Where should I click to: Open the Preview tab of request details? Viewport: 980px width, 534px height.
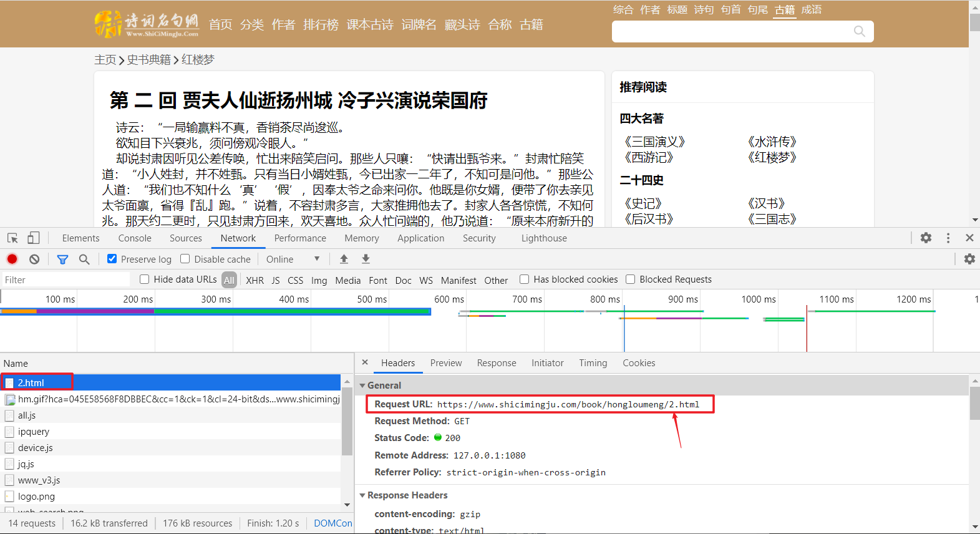pos(446,363)
